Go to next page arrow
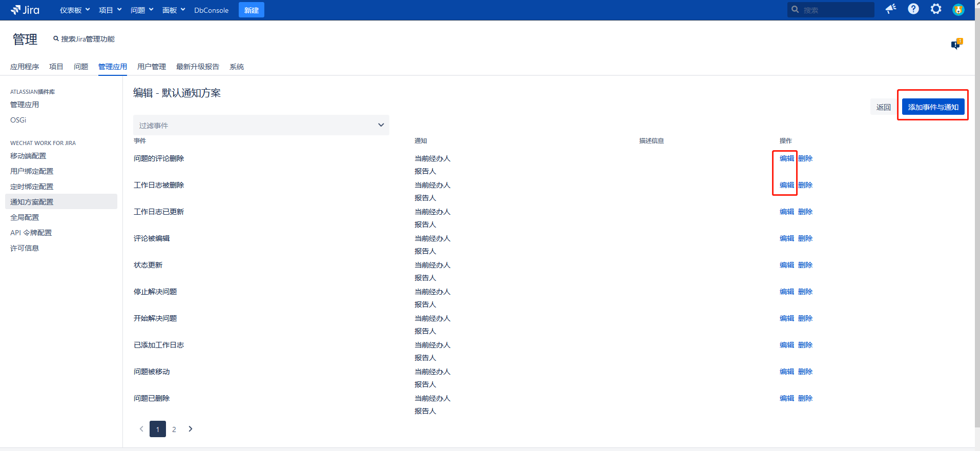 point(191,429)
